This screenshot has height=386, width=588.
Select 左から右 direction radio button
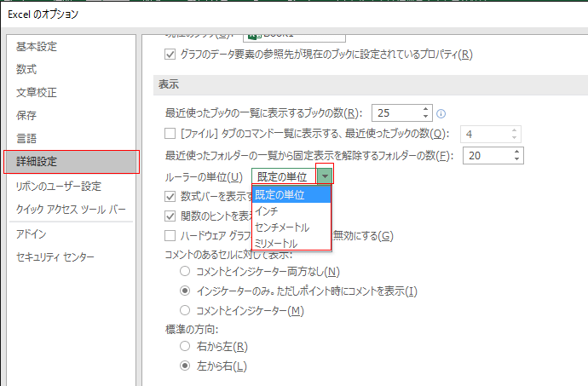(185, 366)
